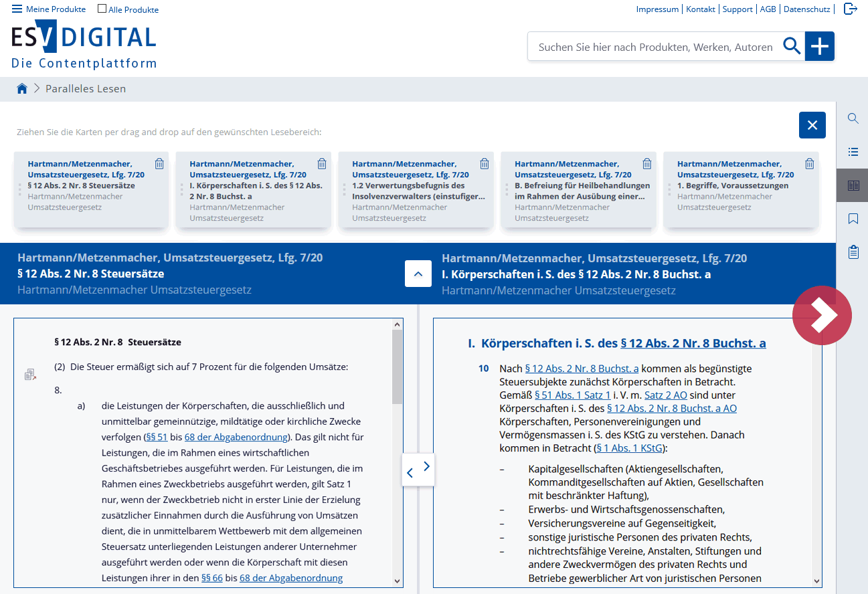Click the left pane header § 12 Abs. 2 Nr. 8 Steuersätze

click(x=90, y=274)
